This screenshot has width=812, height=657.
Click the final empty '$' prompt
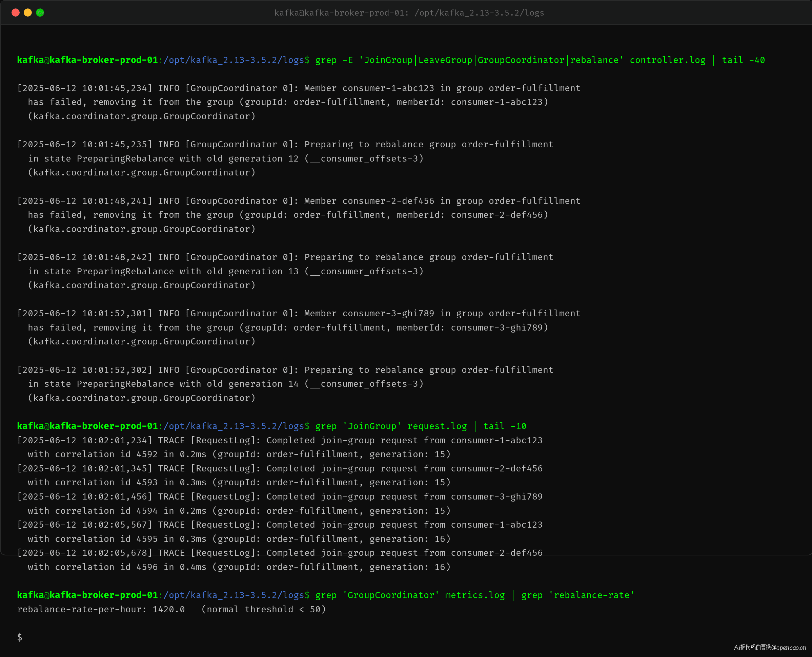[x=20, y=637]
